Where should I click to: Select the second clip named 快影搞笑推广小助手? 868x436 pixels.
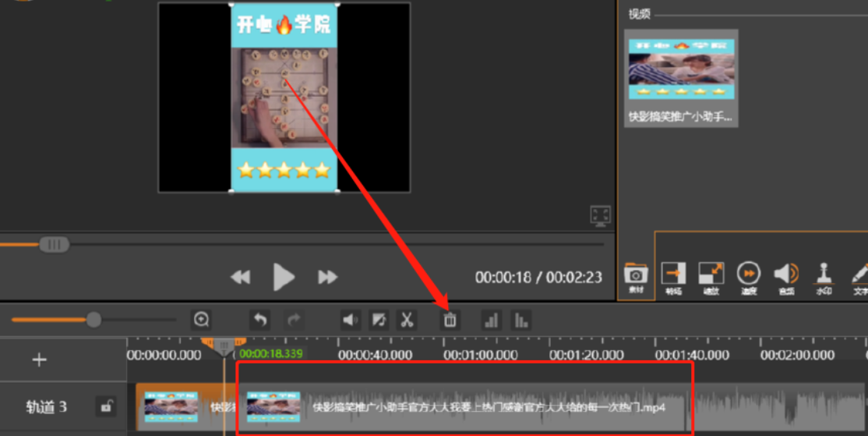[x=461, y=407]
